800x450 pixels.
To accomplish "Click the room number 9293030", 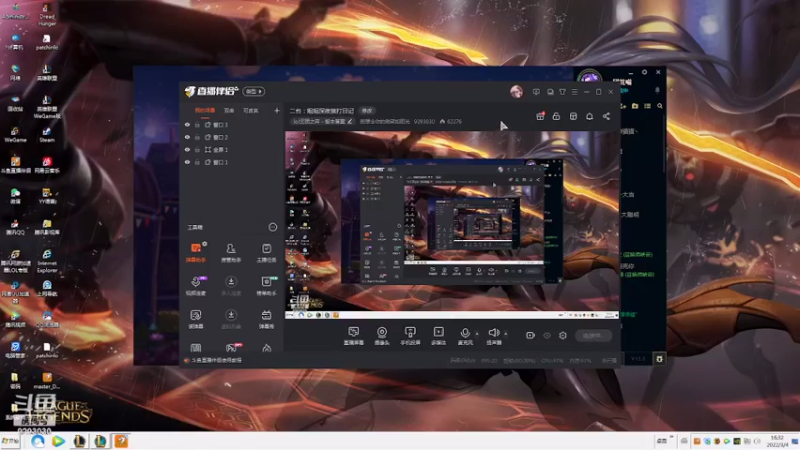I will [424, 121].
